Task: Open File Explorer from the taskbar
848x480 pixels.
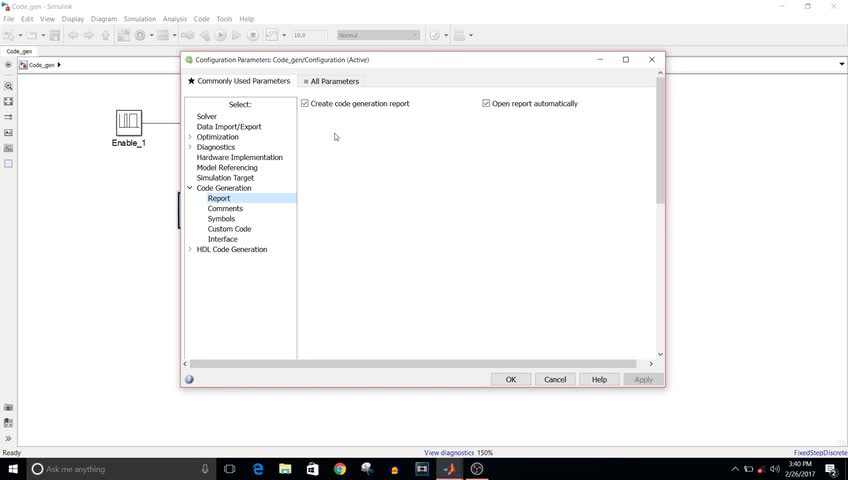Action: pyautogui.click(x=285, y=469)
